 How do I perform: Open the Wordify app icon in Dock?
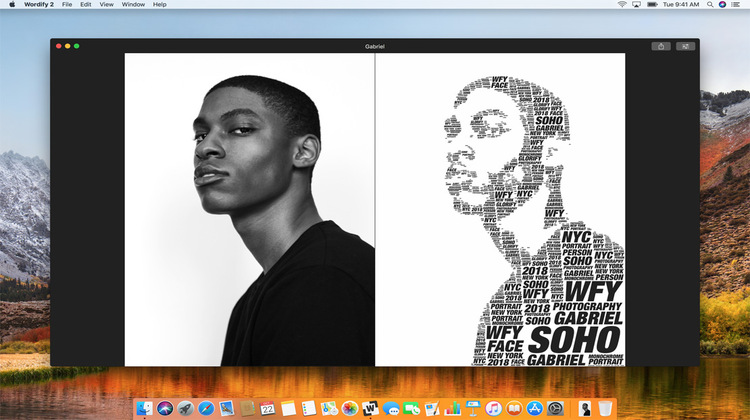370,409
